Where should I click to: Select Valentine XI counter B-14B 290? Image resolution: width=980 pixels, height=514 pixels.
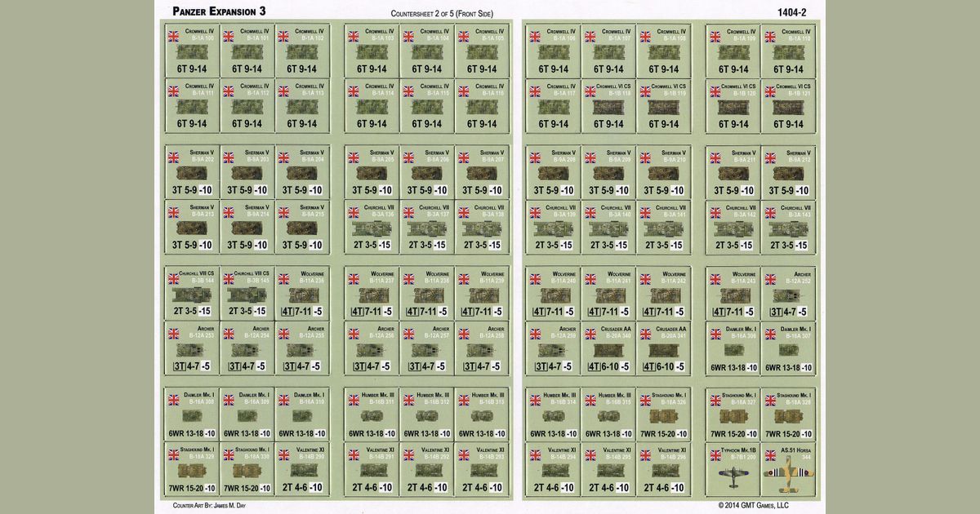point(301,469)
